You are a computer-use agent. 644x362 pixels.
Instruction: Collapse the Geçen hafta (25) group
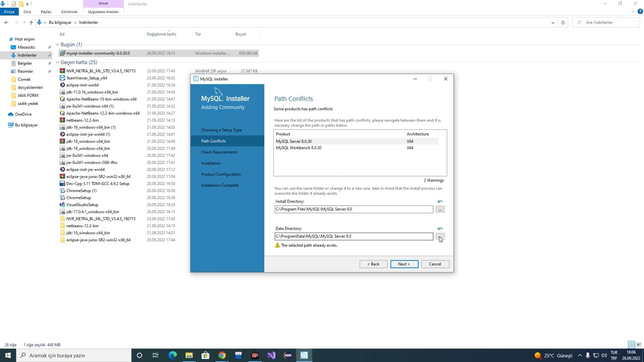click(57, 62)
